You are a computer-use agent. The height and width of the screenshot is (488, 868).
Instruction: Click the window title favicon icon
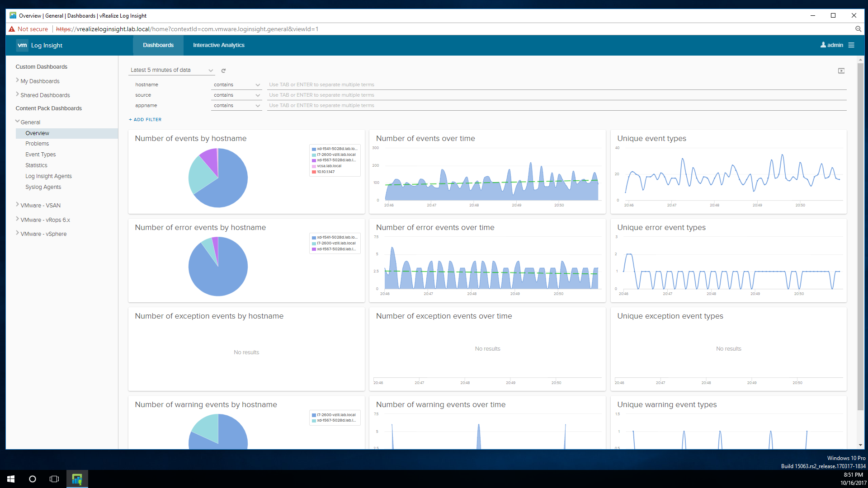[13, 15]
